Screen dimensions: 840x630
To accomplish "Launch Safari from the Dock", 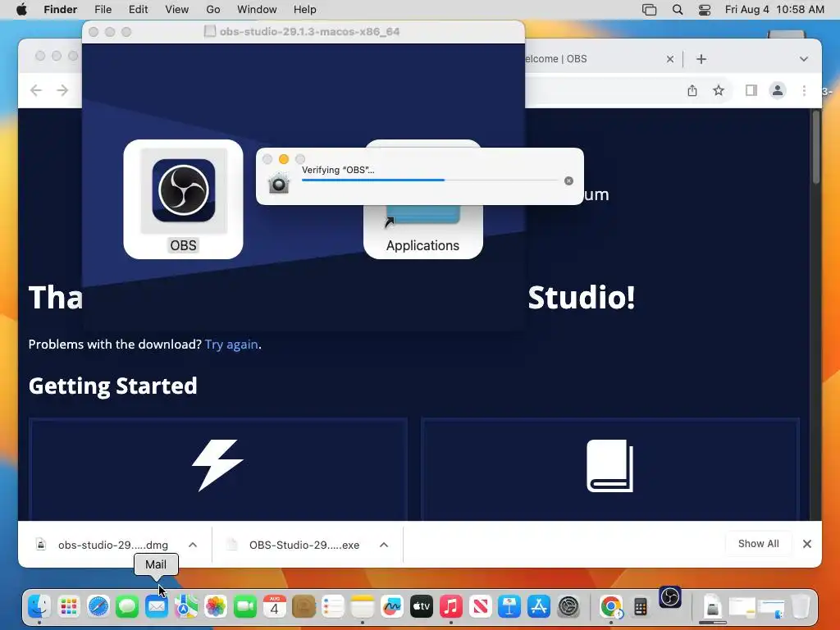I will click(x=98, y=607).
